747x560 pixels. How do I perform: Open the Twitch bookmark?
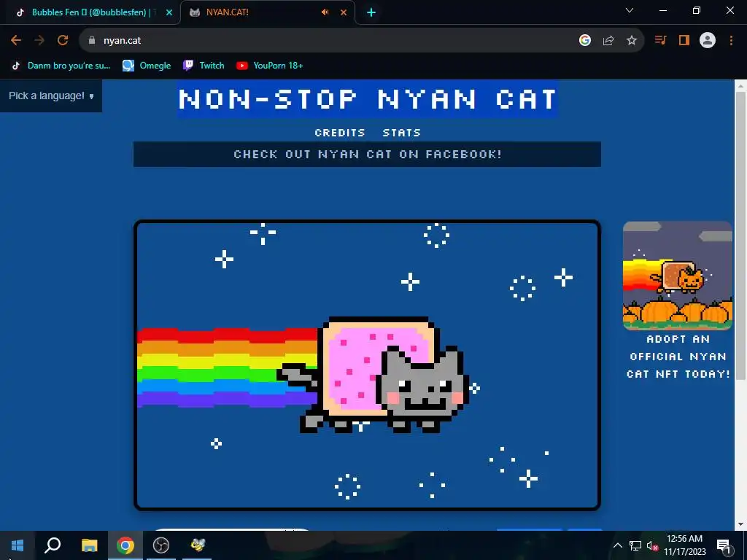tap(204, 66)
